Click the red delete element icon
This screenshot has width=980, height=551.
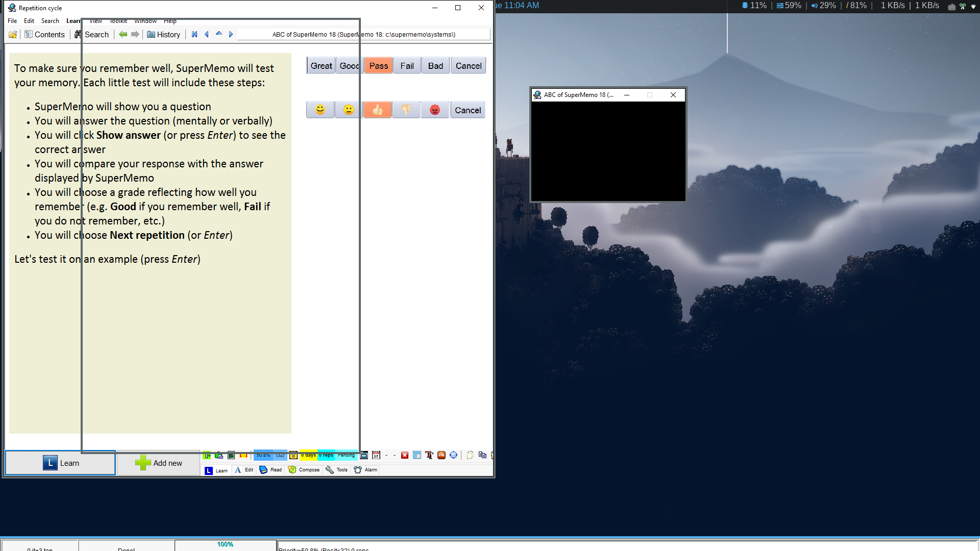tap(405, 455)
